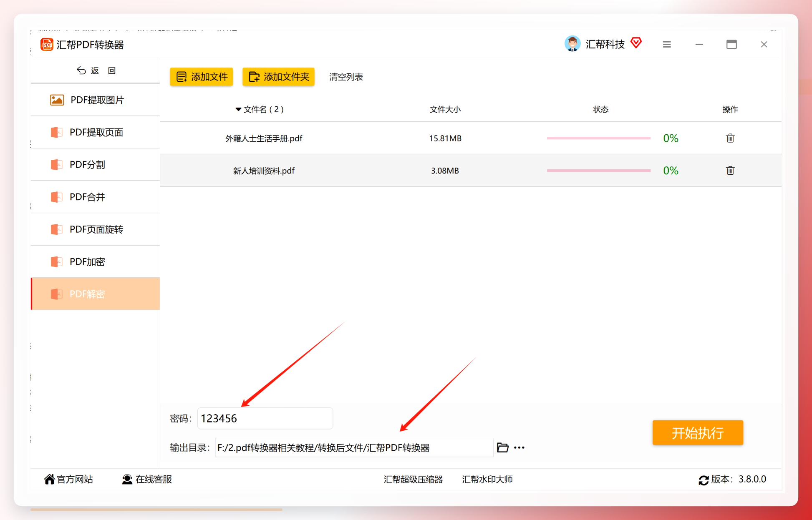Screen dimensions: 812x520
Task: Maximize the application window
Action: 731,45
